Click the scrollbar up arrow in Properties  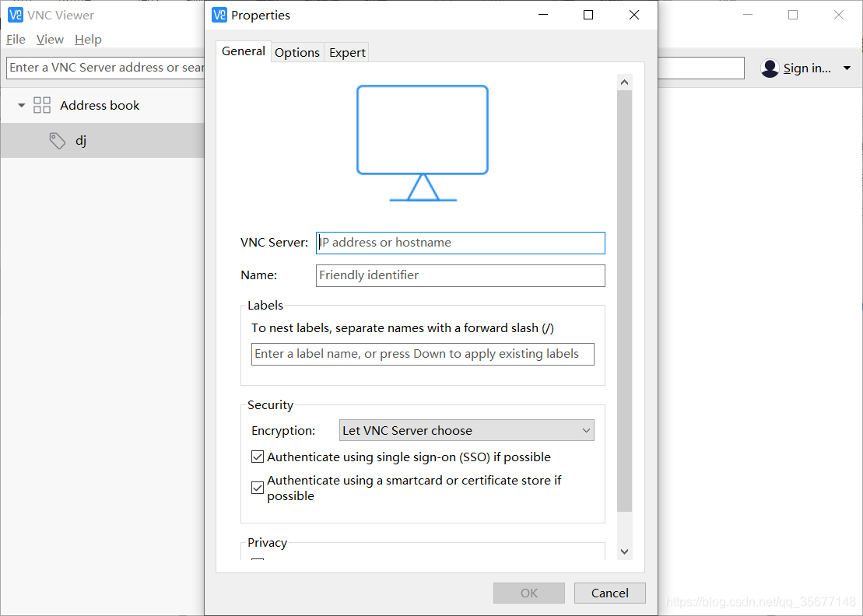tap(624, 82)
